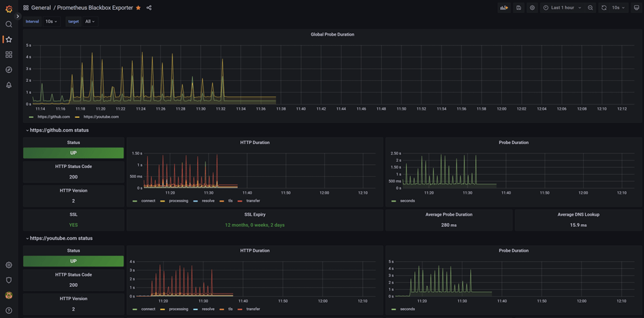
Task: Open the refresh interval 10s dropdown
Action: tap(618, 8)
